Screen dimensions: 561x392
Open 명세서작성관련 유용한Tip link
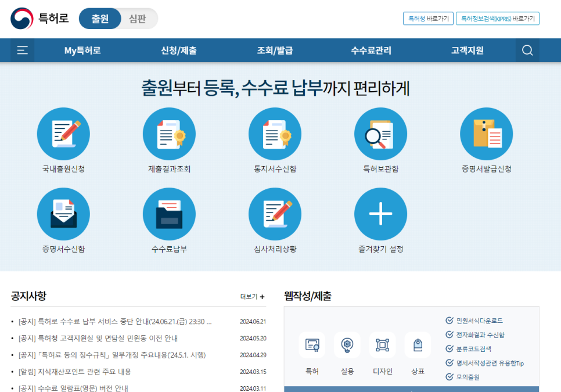[490, 363]
